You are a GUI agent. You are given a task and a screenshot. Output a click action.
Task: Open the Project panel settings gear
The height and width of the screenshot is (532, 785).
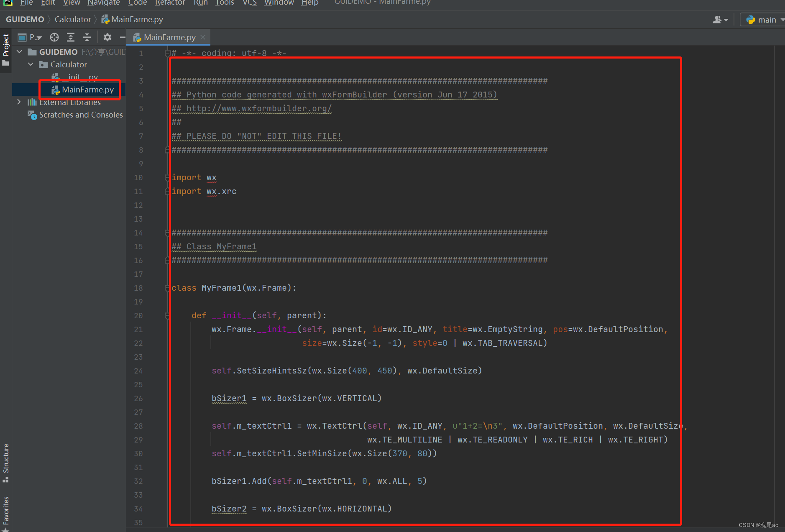(107, 37)
